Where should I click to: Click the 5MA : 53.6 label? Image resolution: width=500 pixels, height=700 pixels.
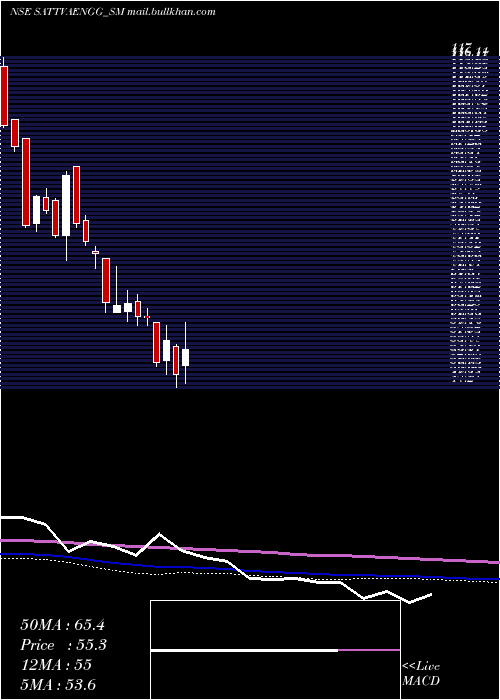(x=58, y=684)
